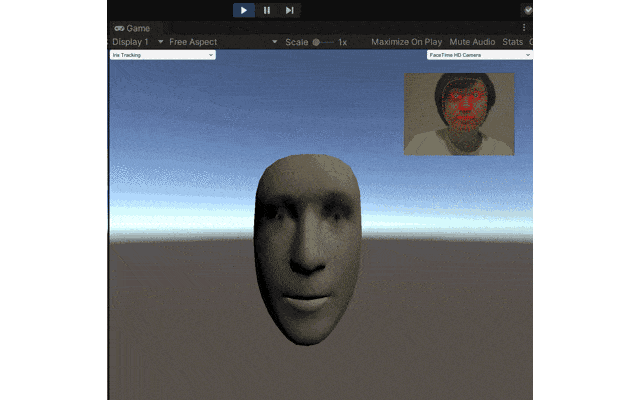The width and height of the screenshot is (640, 400).
Task: Click the 1x scale value label
Action: pyautogui.click(x=342, y=42)
